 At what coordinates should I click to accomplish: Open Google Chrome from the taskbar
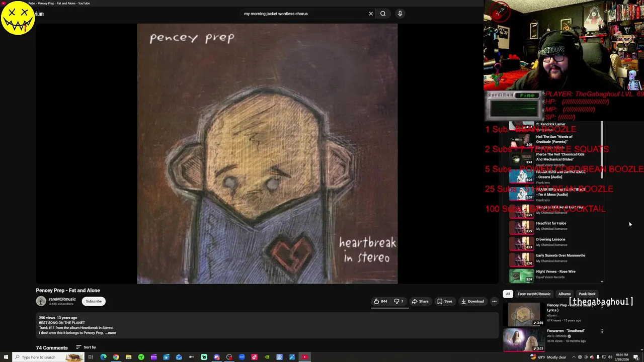116,357
